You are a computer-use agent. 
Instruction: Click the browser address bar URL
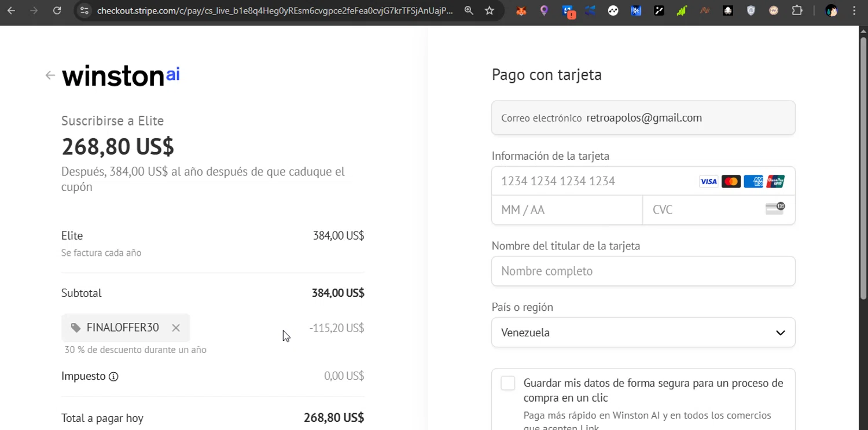click(x=275, y=10)
